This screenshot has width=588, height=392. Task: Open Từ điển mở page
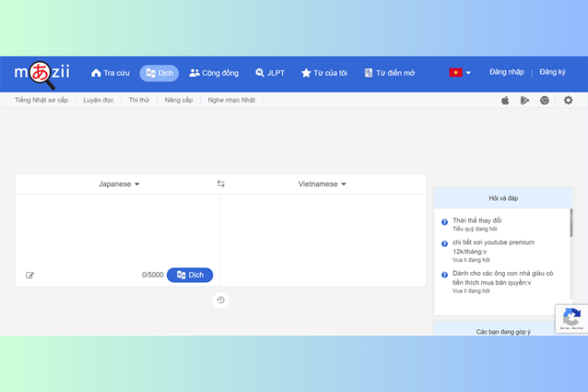click(x=390, y=73)
